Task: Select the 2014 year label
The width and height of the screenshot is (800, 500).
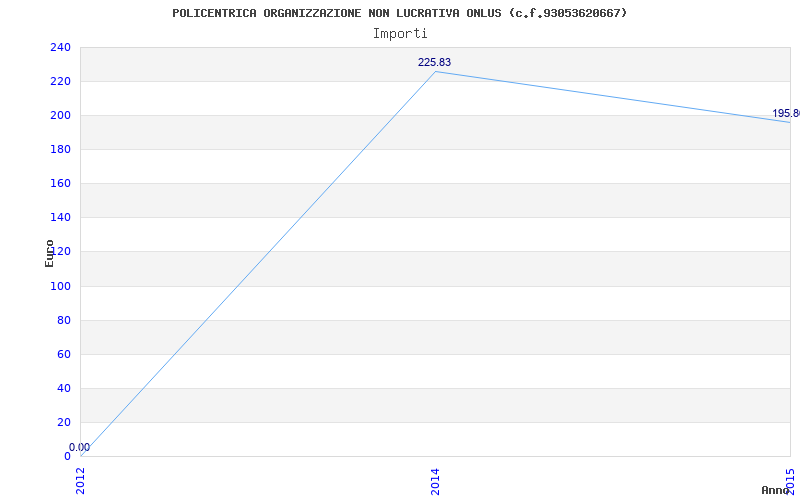Action: tap(435, 481)
